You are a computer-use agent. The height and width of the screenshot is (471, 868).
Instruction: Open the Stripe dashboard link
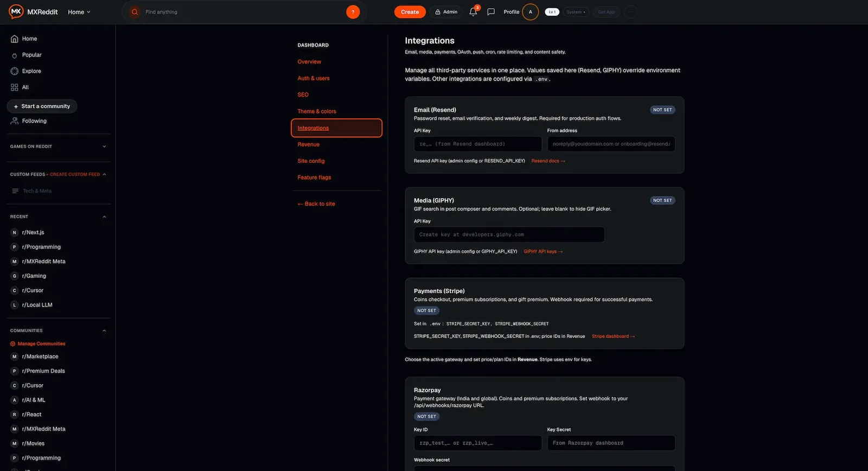(x=613, y=336)
